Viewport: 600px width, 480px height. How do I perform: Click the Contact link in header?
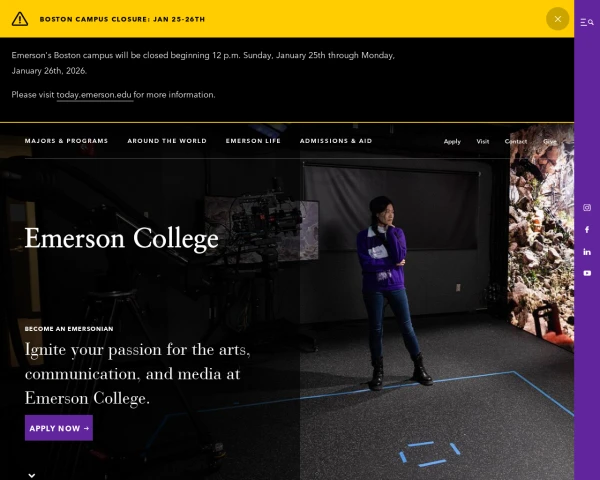coord(515,142)
